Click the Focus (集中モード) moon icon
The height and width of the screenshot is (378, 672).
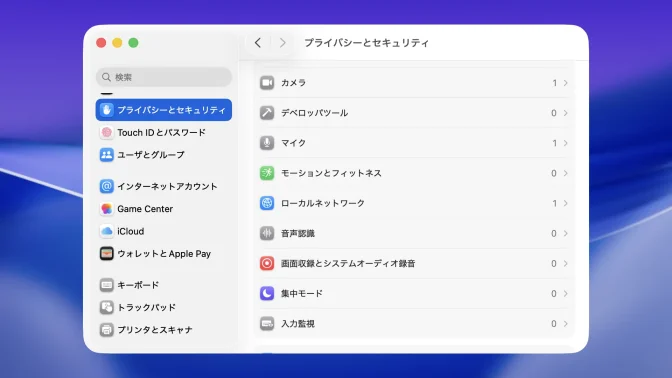pos(267,294)
